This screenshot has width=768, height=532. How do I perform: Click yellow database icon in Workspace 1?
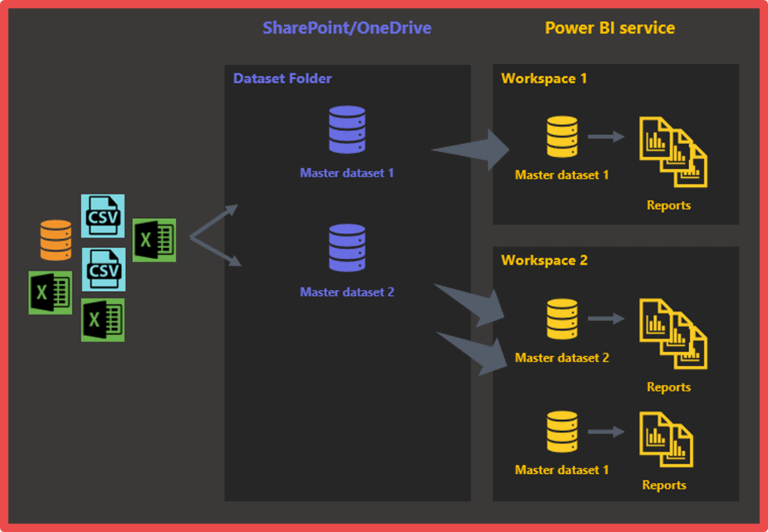562,136
